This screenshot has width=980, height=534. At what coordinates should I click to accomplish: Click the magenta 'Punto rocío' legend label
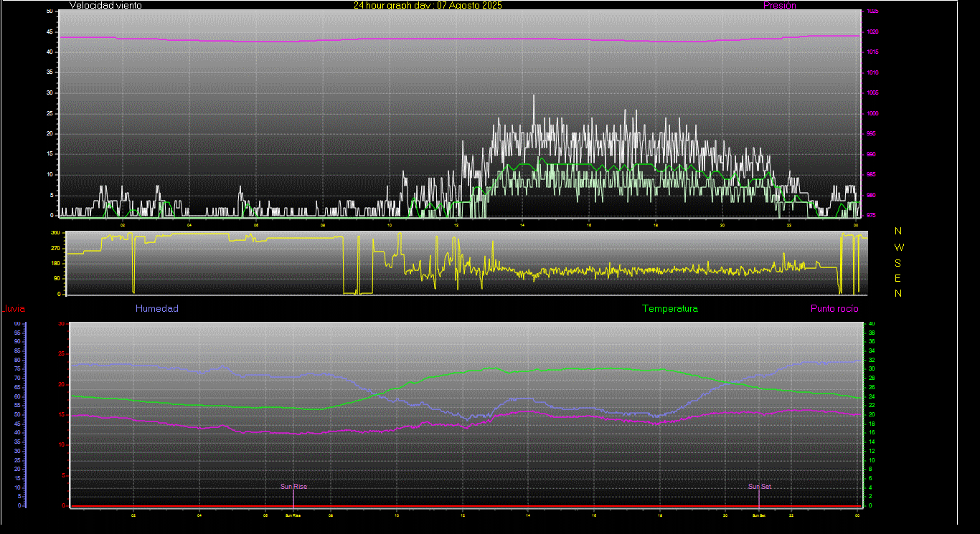834,309
